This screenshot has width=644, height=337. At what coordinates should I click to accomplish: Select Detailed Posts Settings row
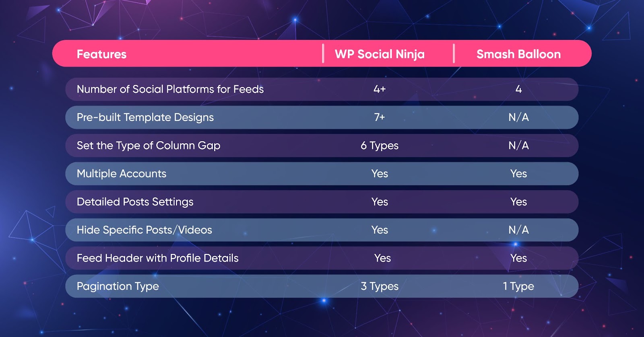(322, 202)
